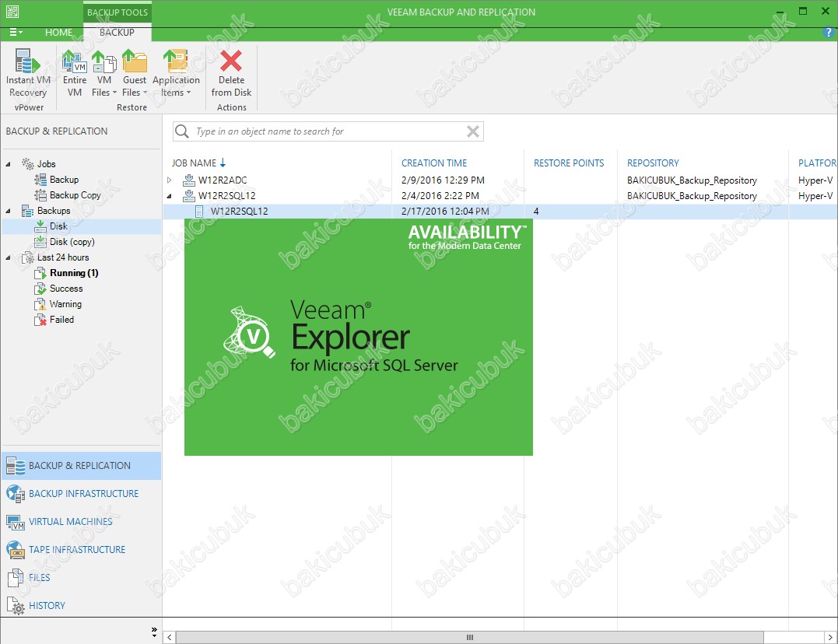The height and width of the screenshot is (644, 838).
Task: Click the Instant VM Recovery icon
Action: point(28,62)
